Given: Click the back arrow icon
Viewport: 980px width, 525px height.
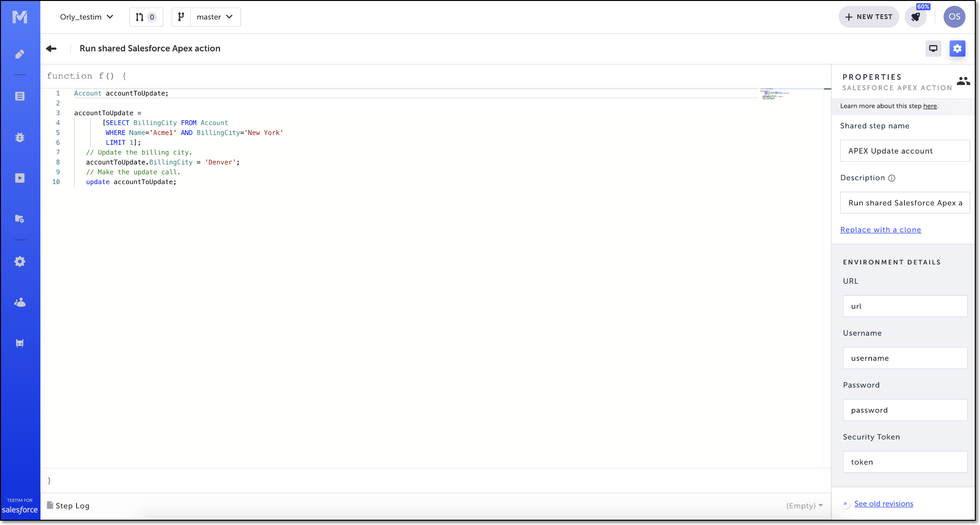Looking at the screenshot, I should [51, 49].
